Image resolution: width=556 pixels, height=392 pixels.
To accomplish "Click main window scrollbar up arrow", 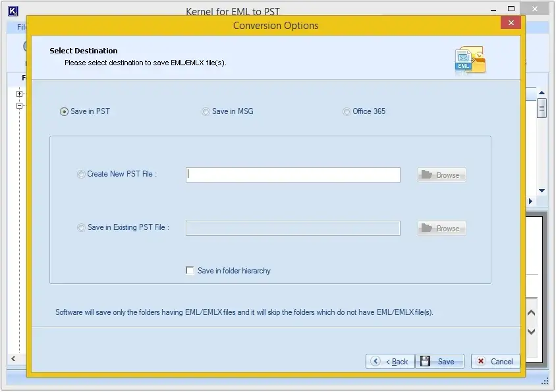I will pyautogui.click(x=542, y=93).
